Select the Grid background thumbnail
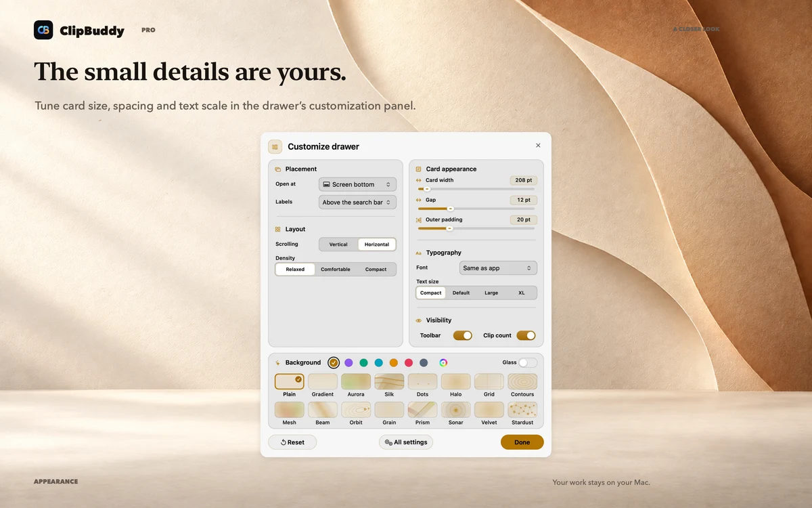 [x=489, y=382]
